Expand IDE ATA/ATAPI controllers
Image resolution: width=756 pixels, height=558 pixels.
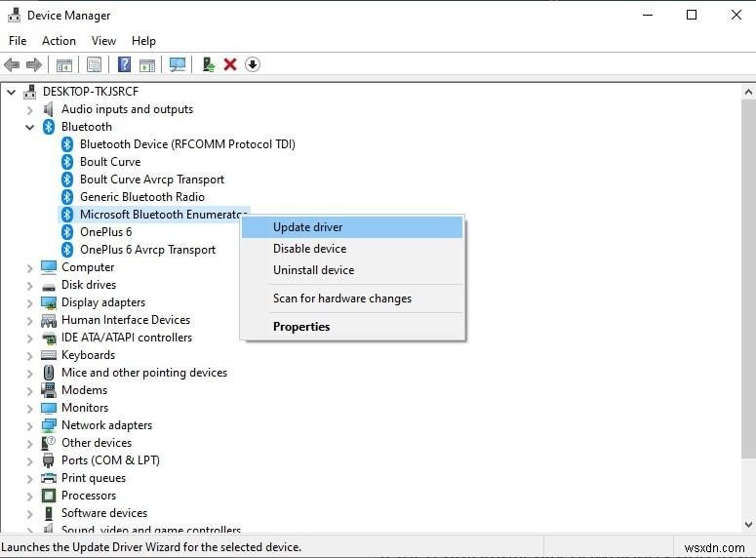pos(30,339)
